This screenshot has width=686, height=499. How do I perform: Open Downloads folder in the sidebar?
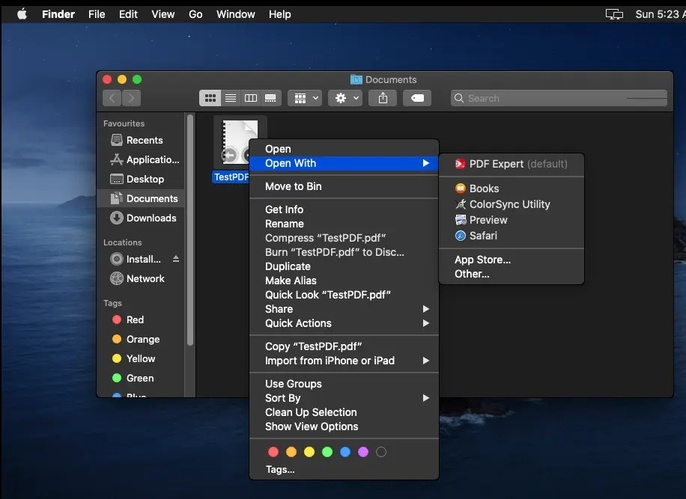point(151,218)
